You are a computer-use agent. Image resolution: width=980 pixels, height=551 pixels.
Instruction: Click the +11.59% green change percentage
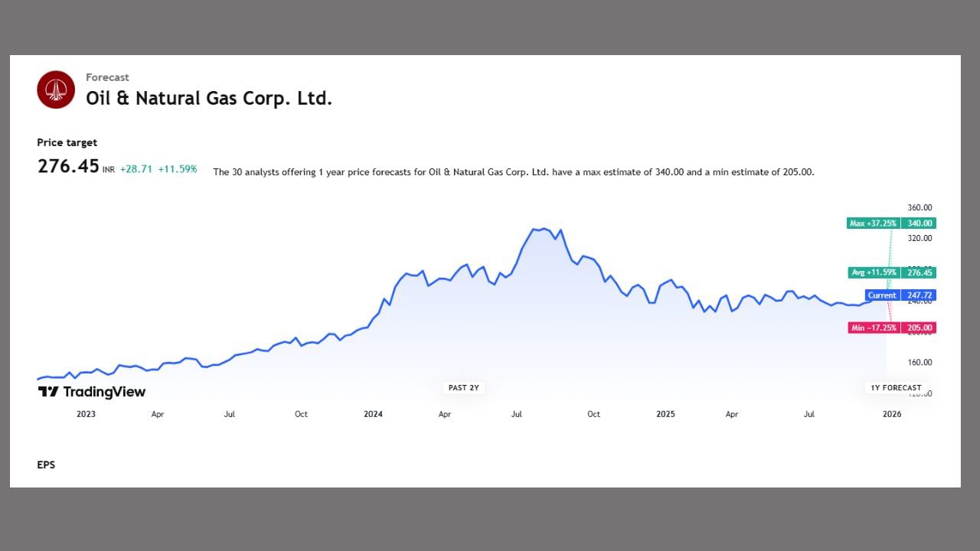click(178, 169)
